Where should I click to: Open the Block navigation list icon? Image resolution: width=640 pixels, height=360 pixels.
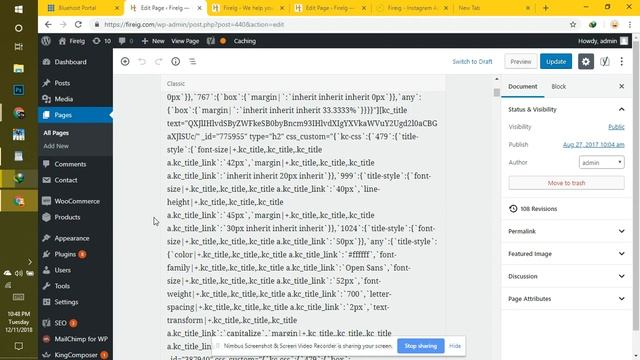pos(192,62)
